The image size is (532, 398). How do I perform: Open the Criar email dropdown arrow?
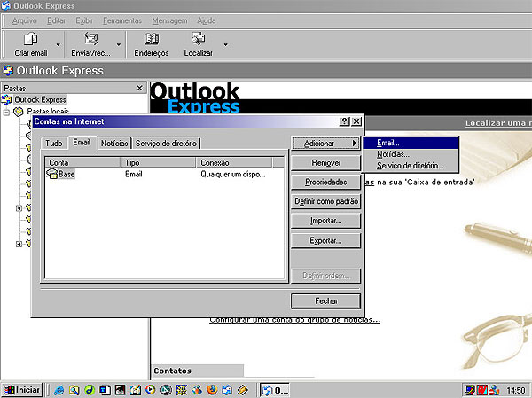[x=59, y=44]
